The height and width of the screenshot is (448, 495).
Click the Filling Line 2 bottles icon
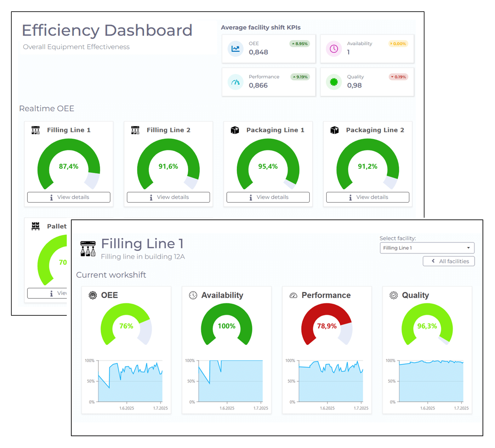(135, 130)
